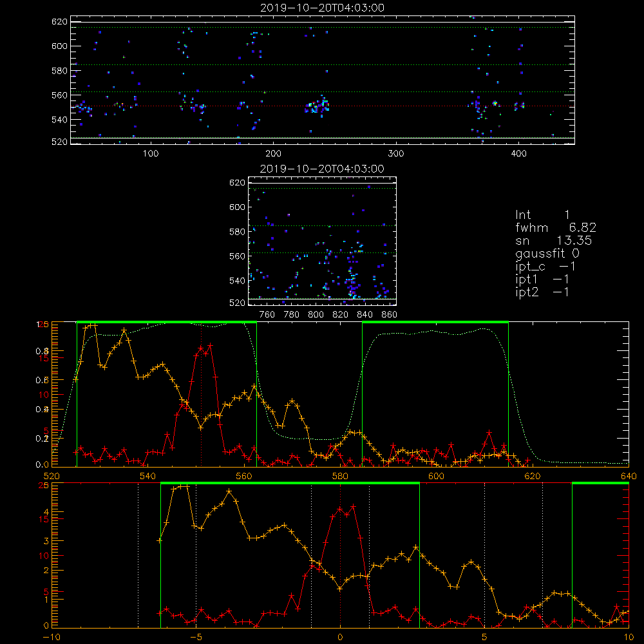Click x-axis tick label 540 of the profile plot
The height and width of the screenshot is (644, 644).
pos(148,477)
